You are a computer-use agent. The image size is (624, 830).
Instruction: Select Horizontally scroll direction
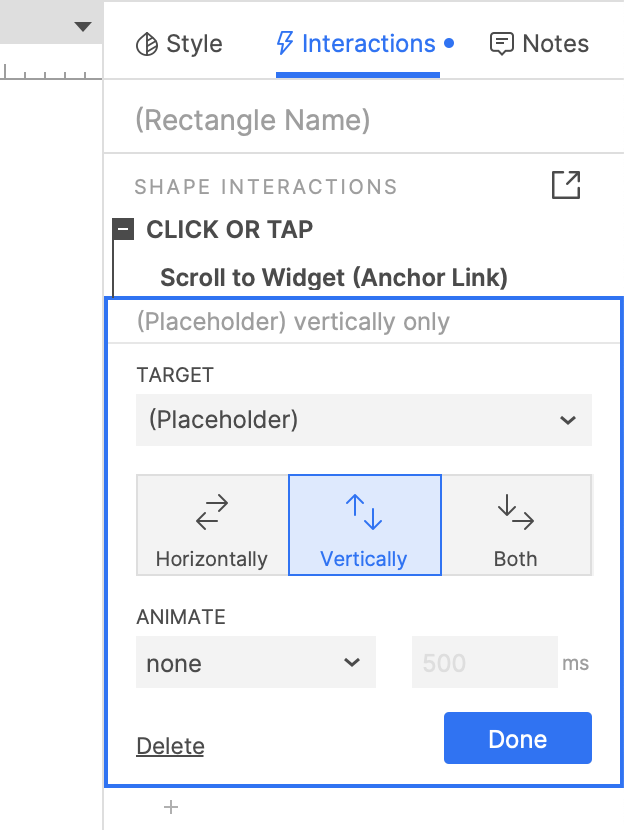pos(212,525)
